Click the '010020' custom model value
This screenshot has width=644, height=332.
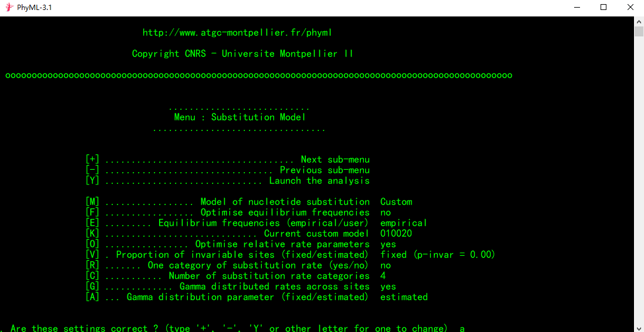tap(396, 234)
